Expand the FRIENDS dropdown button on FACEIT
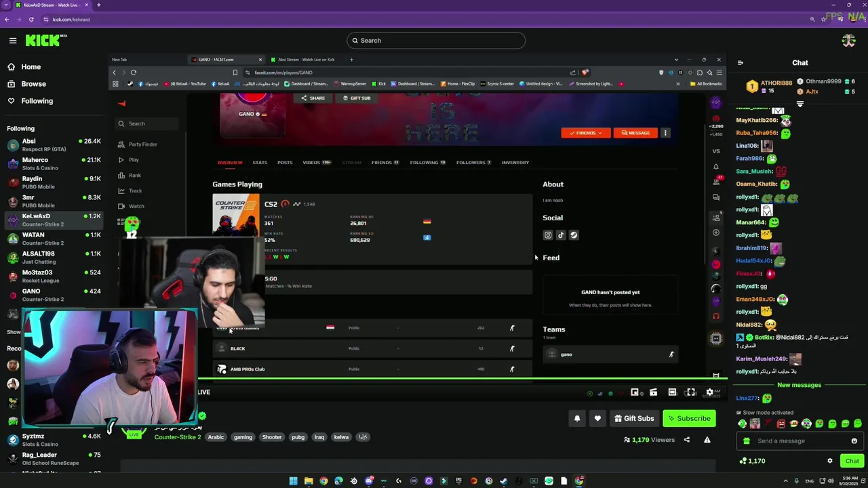Viewport: 868px width, 488px height. click(x=586, y=133)
